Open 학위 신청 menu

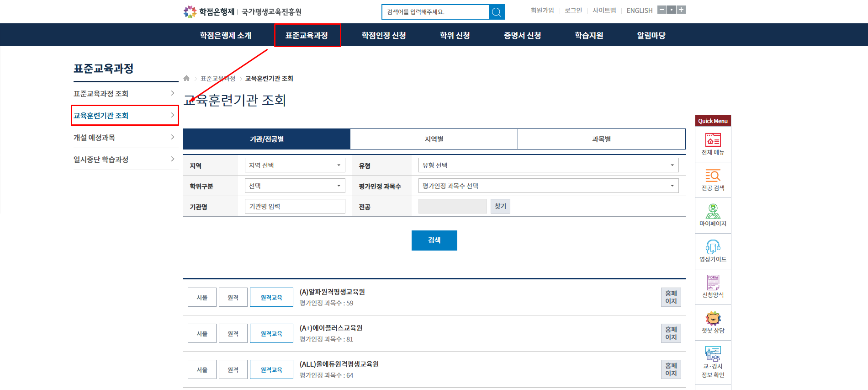click(455, 35)
